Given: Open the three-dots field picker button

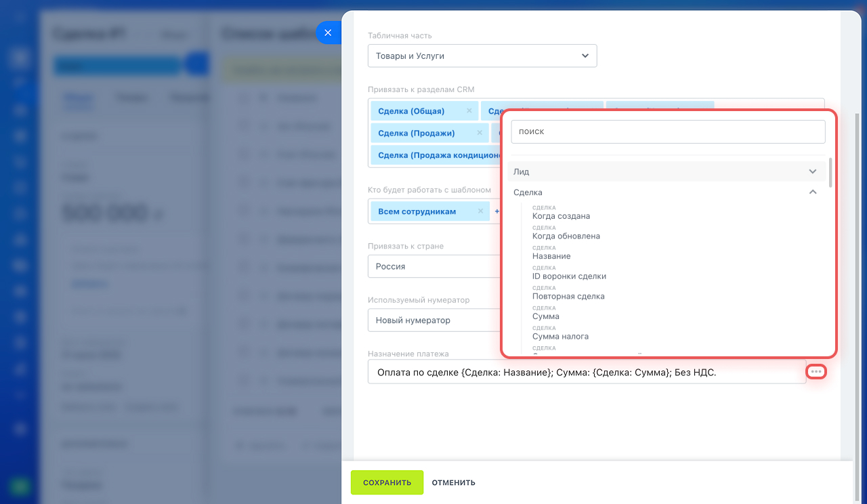Looking at the screenshot, I should pos(816,371).
